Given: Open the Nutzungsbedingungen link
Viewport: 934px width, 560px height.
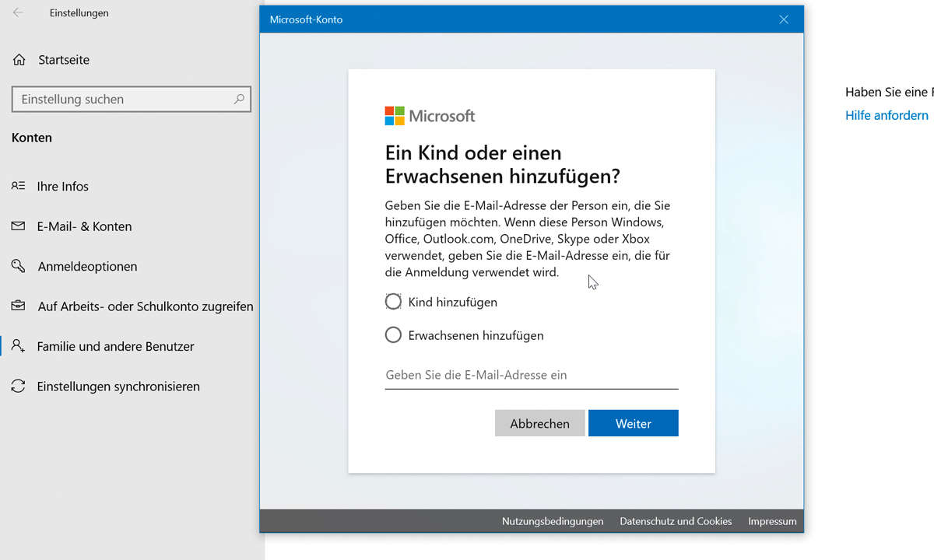Looking at the screenshot, I should (553, 521).
